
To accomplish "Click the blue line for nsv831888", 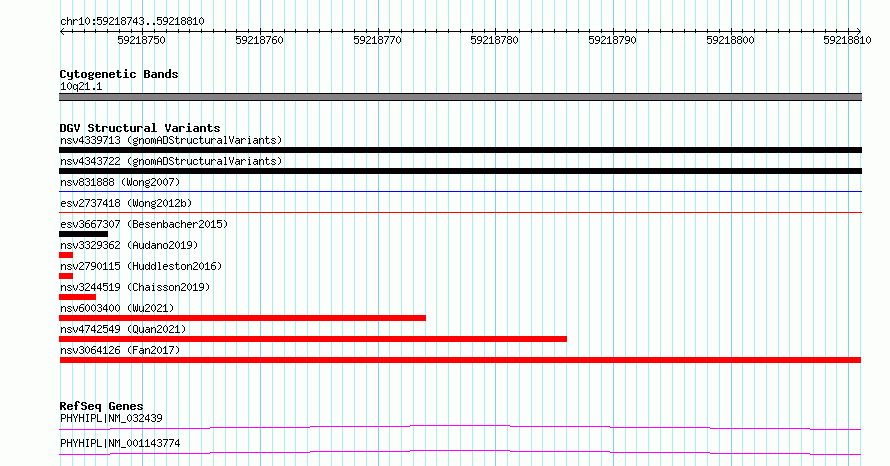I will point(460,192).
